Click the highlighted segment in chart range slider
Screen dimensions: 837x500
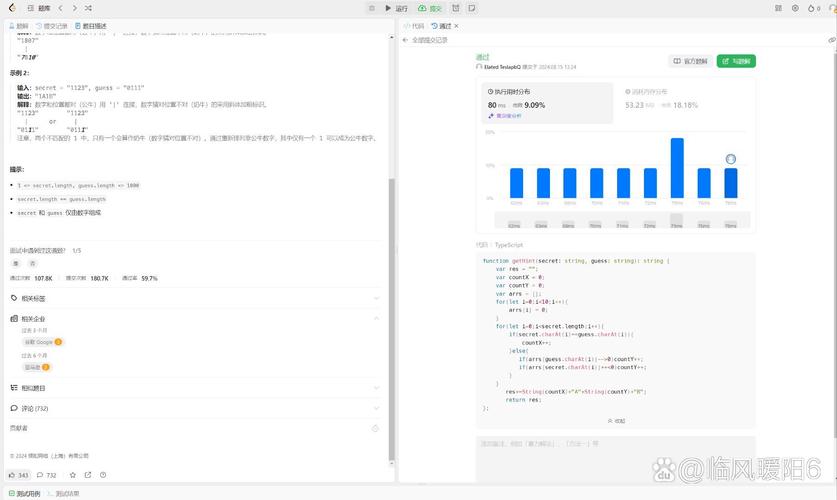click(x=676, y=219)
